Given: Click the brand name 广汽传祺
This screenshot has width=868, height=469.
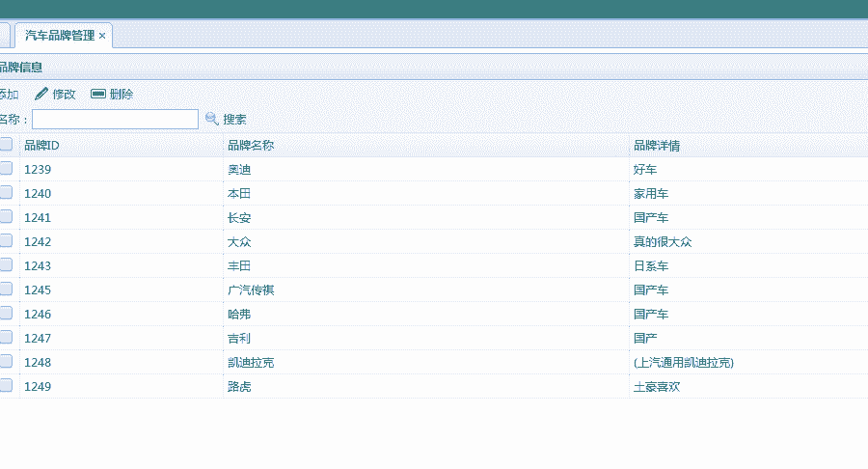Looking at the screenshot, I should 251,290.
